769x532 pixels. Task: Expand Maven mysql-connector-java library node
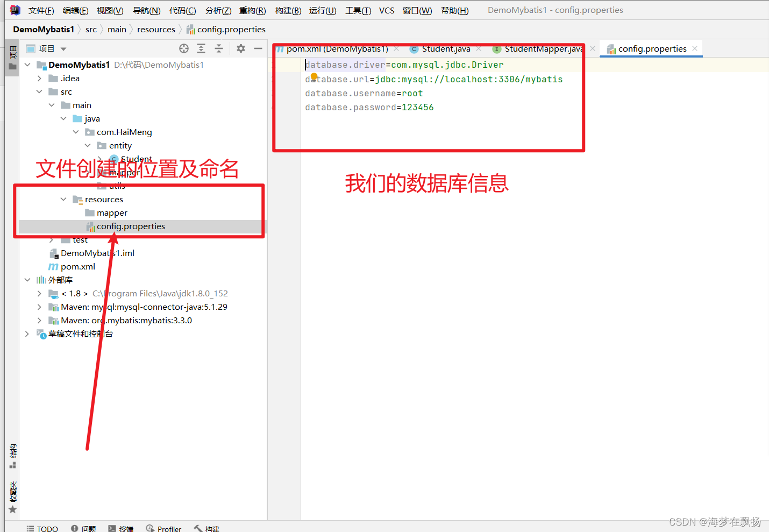[x=39, y=307]
